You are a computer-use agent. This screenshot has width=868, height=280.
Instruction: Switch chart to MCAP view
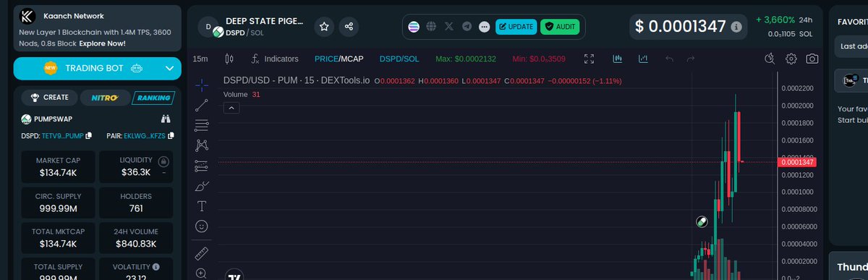click(x=352, y=59)
